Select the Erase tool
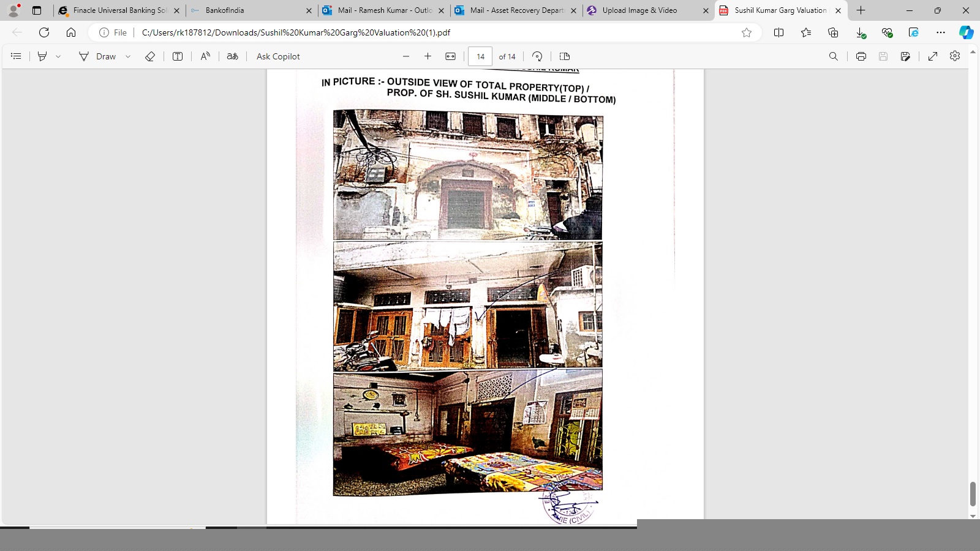This screenshot has height=551, width=980. click(150, 56)
